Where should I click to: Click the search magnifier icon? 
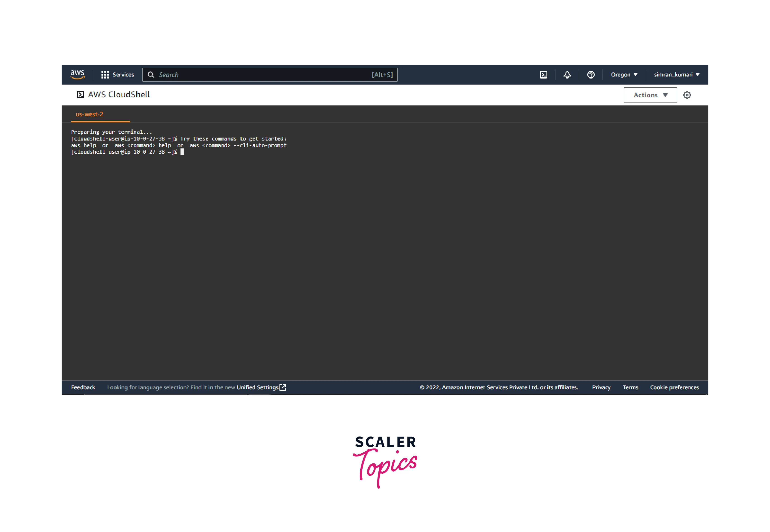[151, 75]
